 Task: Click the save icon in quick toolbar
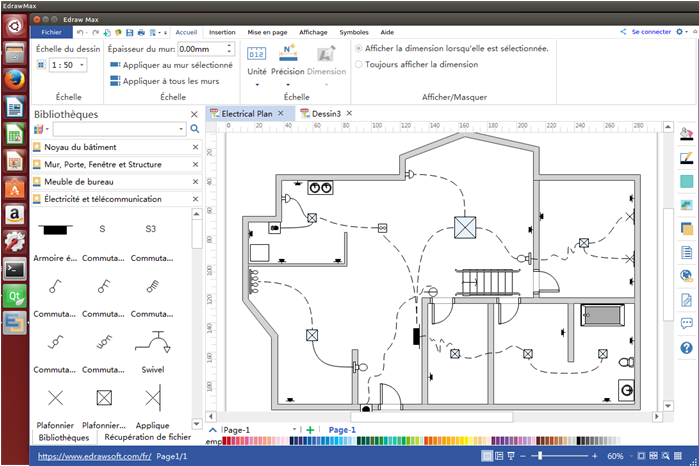click(x=128, y=32)
